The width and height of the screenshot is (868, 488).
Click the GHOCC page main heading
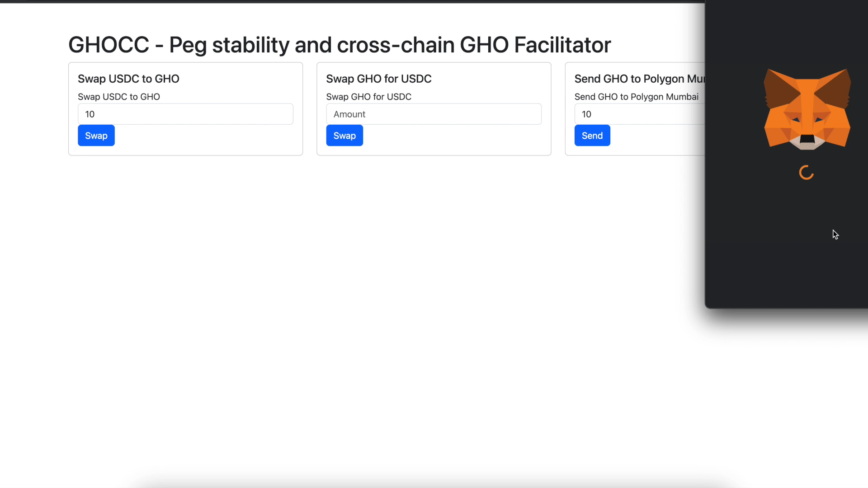tap(340, 45)
